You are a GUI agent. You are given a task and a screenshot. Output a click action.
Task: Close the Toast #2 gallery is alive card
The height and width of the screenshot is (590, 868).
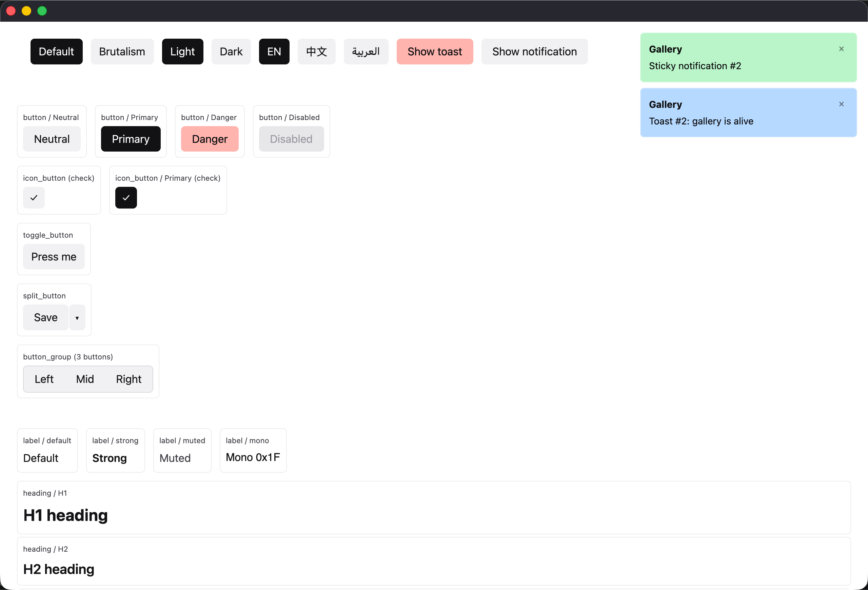(841, 104)
